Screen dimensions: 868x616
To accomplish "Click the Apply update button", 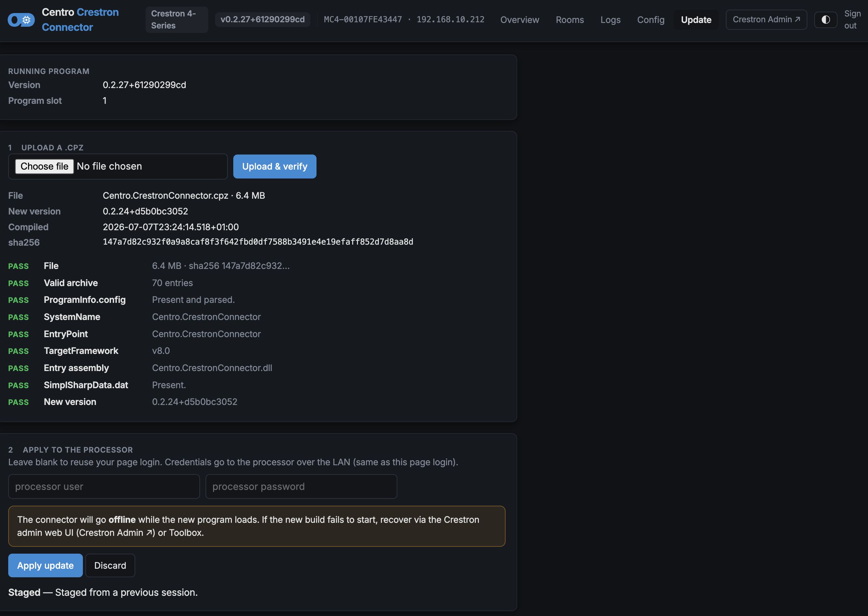I will [x=46, y=565].
